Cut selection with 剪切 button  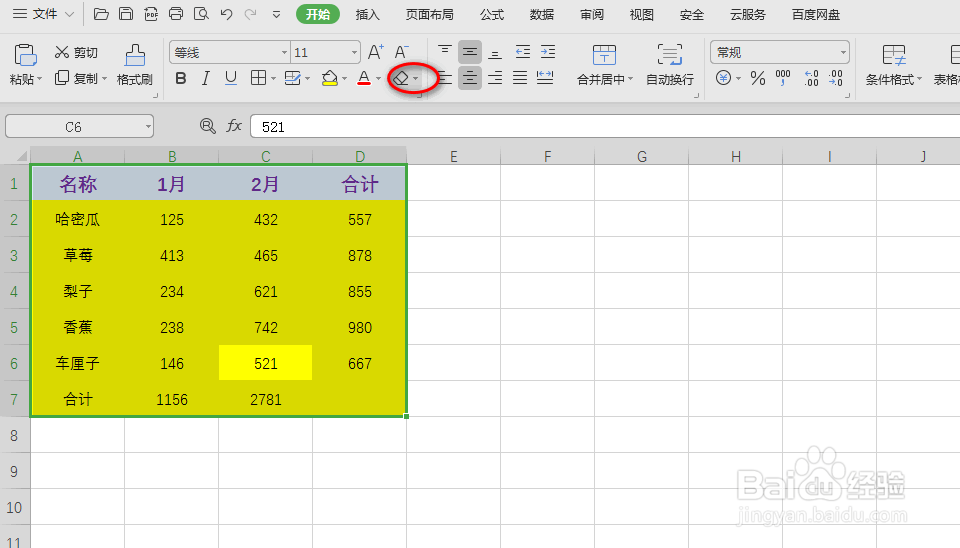pyautogui.click(x=76, y=53)
